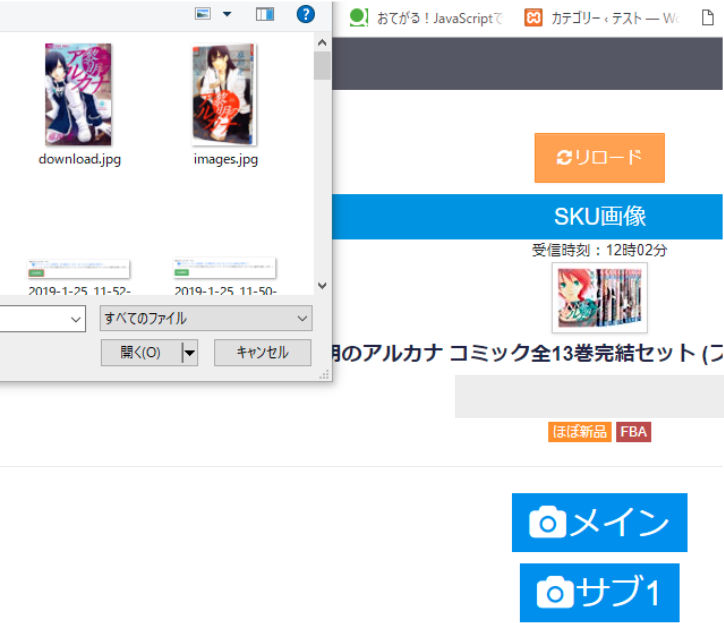Viewport: 724px width, 623px height.
Task: Click file list scroll down arrow
Action: pos(322,285)
